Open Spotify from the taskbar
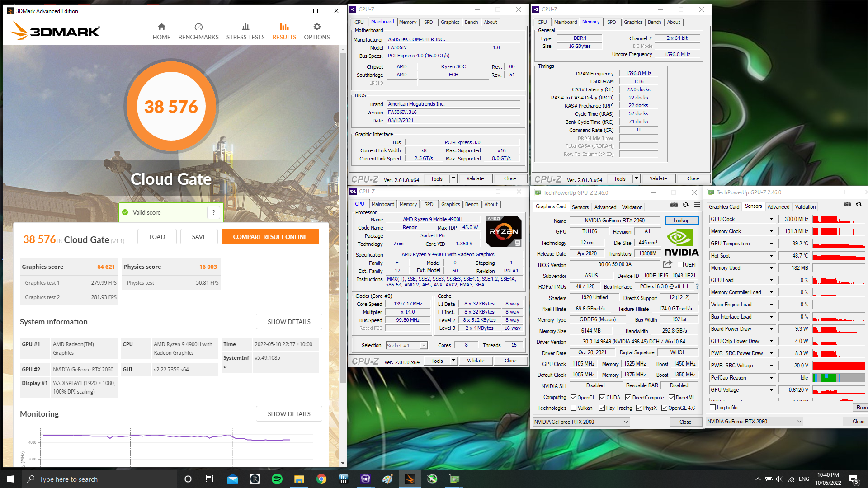Viewport: 868px width, 488px height. [277, 479]
